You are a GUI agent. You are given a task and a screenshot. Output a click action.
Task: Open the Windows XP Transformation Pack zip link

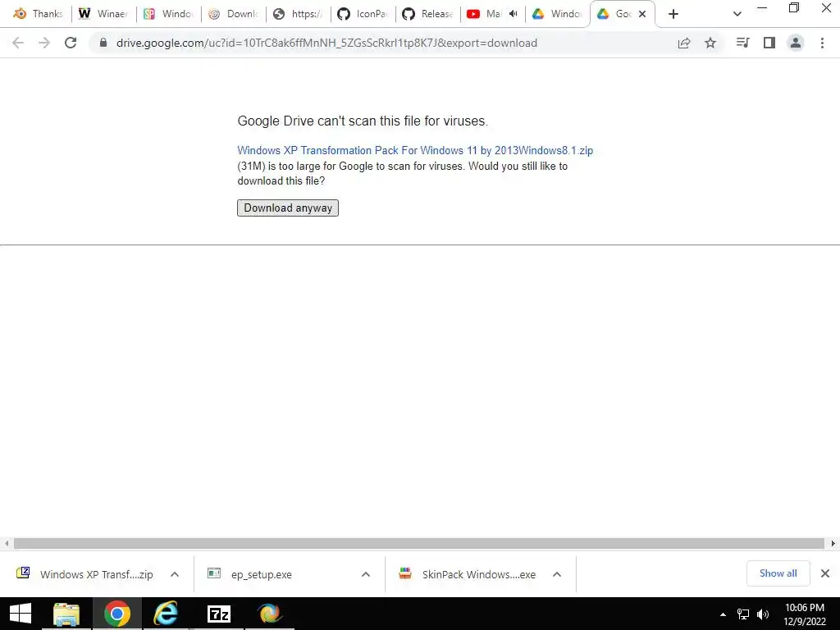415,151
